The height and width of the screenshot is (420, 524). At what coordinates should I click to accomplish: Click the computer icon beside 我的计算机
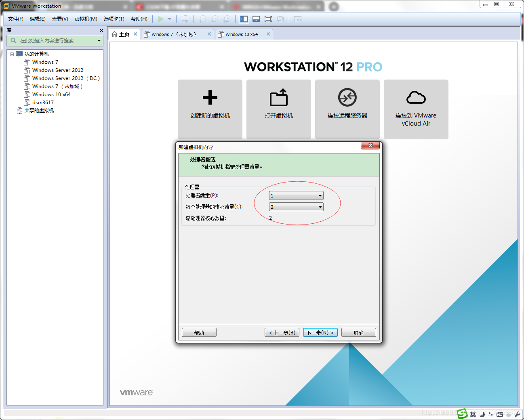click(x=19, y=54)
